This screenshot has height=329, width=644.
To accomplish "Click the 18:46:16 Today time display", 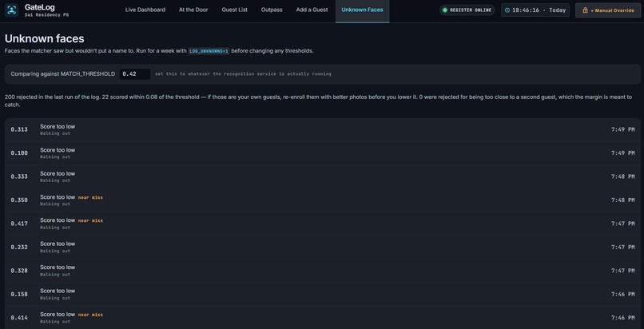I will click(x=535, y=10).
